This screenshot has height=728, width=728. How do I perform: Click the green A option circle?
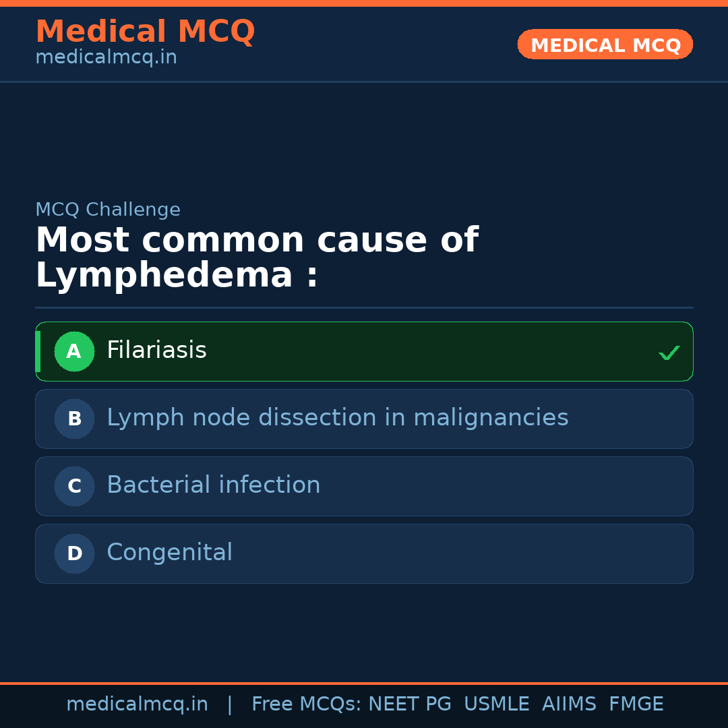[74, 351]
